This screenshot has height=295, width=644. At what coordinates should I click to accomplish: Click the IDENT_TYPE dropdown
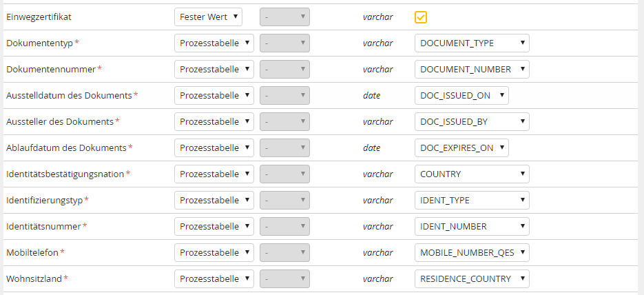[472, 201]
